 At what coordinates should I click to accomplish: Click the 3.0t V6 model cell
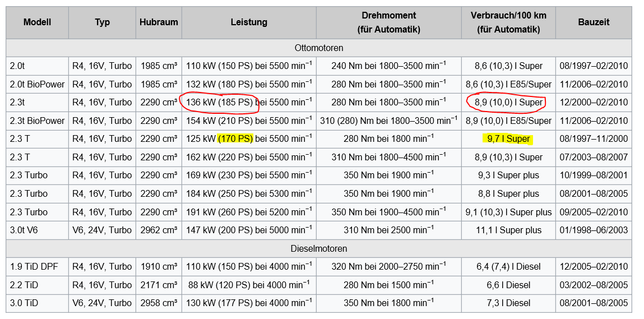coord(38,230)
